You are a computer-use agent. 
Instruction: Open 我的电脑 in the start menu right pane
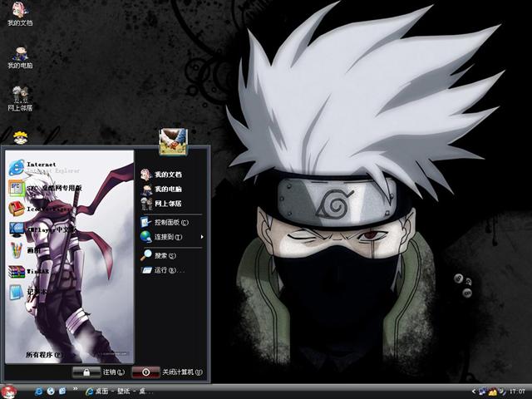161,189
